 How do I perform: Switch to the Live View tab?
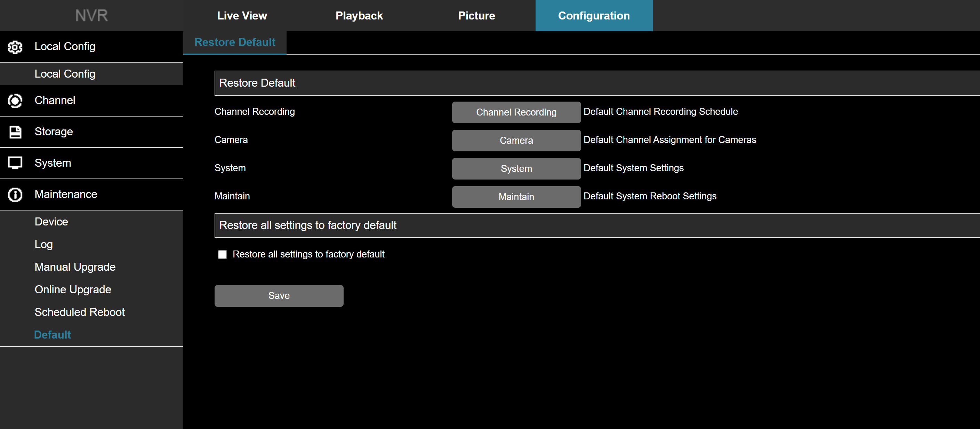(x=242, y=16)
